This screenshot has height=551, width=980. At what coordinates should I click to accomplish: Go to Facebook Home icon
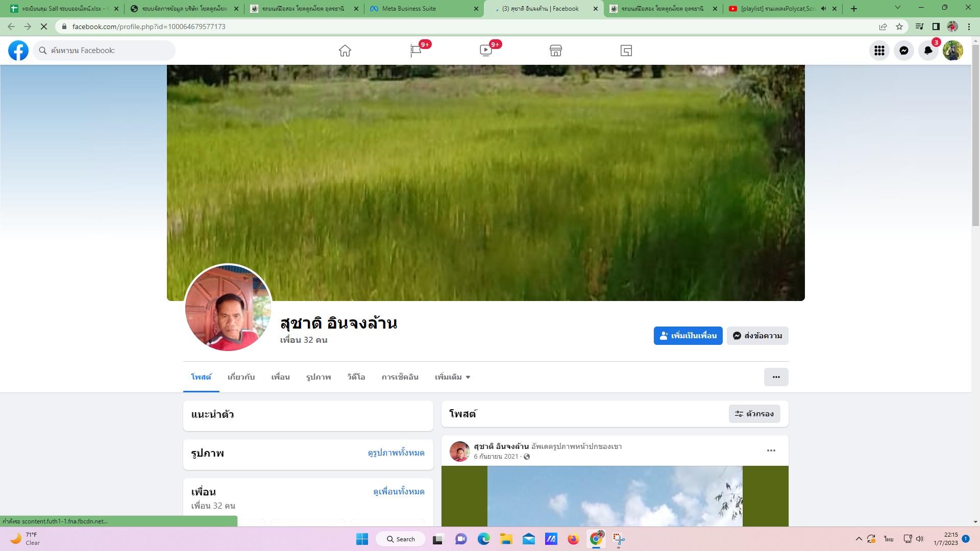[x=345, y=51]
